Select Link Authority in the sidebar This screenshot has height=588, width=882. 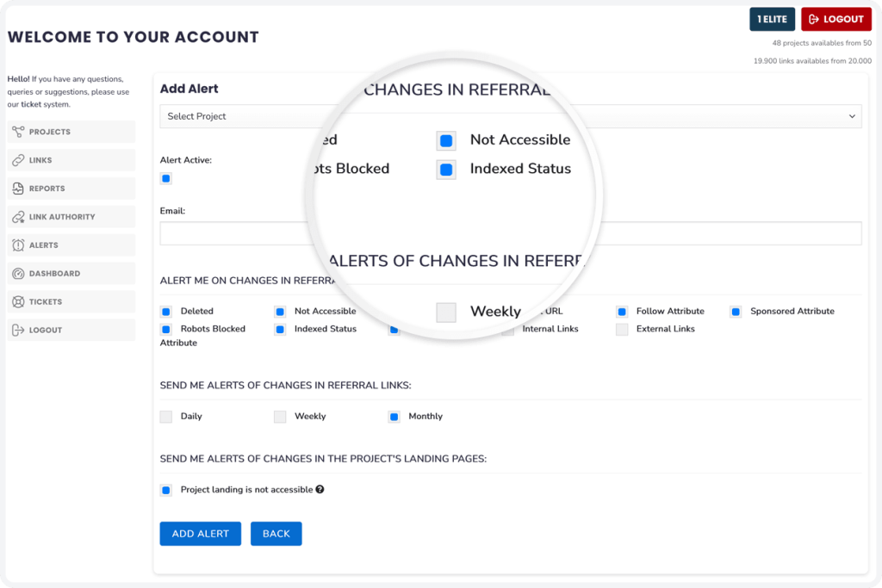click(x=71, y=217)
